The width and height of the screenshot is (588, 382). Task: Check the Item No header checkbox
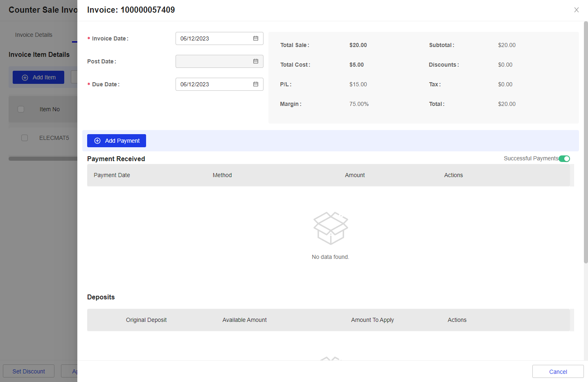tap(21, 109)
